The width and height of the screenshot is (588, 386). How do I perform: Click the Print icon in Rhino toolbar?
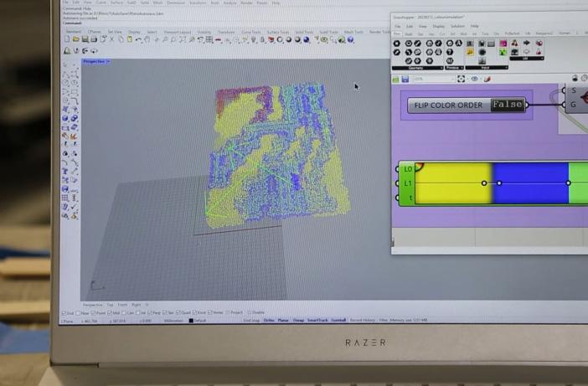coord(94,39)
